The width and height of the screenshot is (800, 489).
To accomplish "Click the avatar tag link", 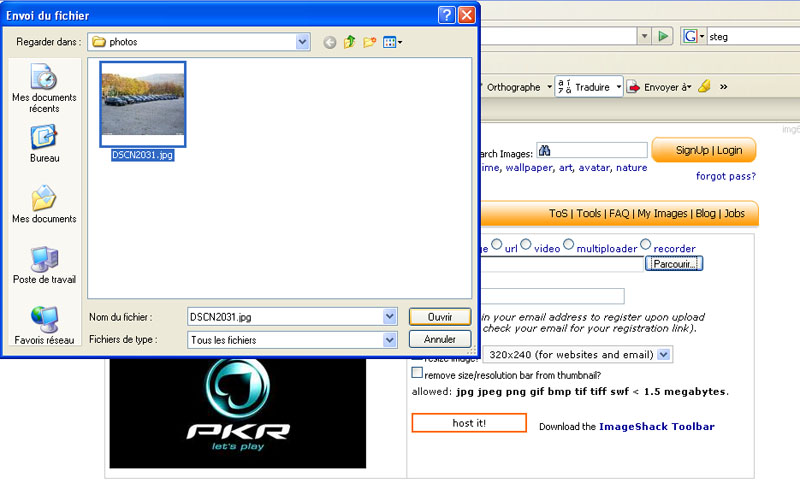I will 594,167.
